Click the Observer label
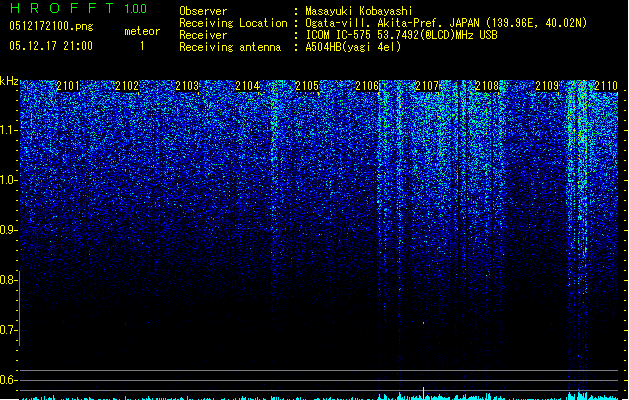This screenshot has width=629, height=400. [x=203, y=11]
